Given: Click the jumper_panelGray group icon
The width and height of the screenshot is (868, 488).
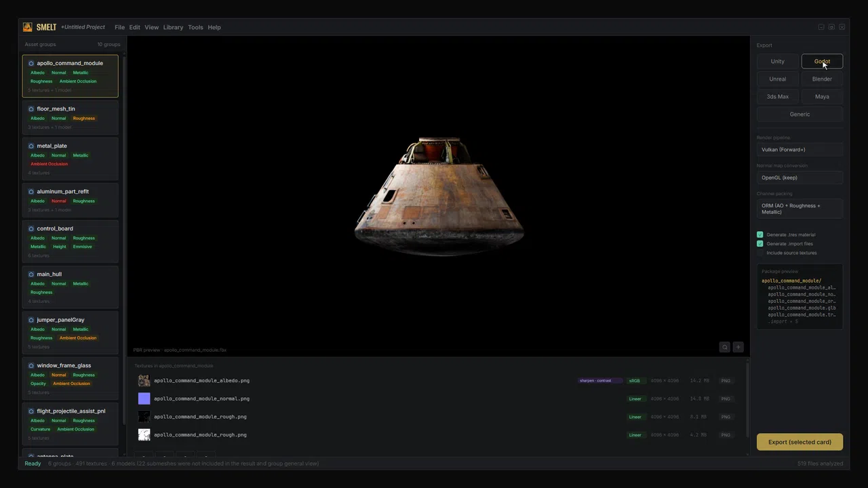Looking at the screenshot, I should click(x=31, y=319).
